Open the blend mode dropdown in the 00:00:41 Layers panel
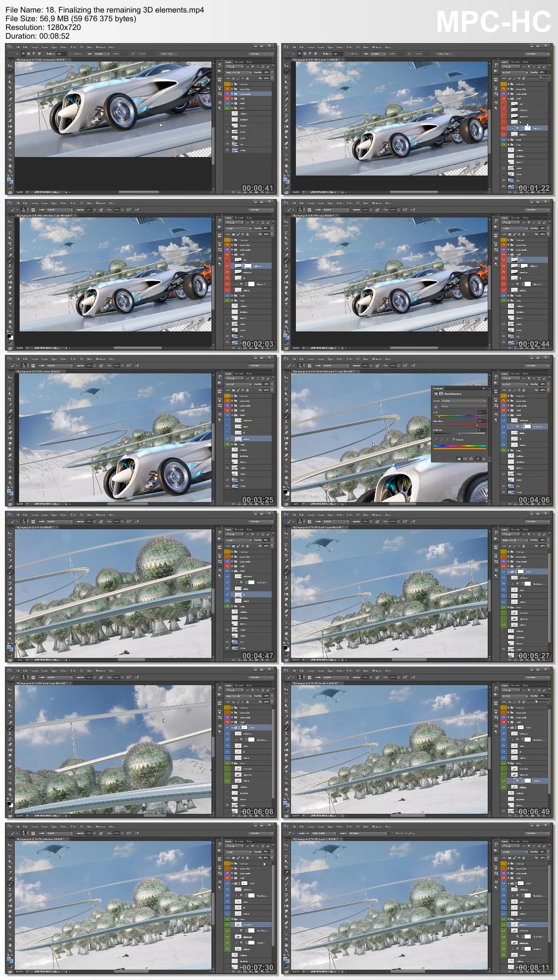The height and width of the screenshot is (980, 558). click(238, 72)
